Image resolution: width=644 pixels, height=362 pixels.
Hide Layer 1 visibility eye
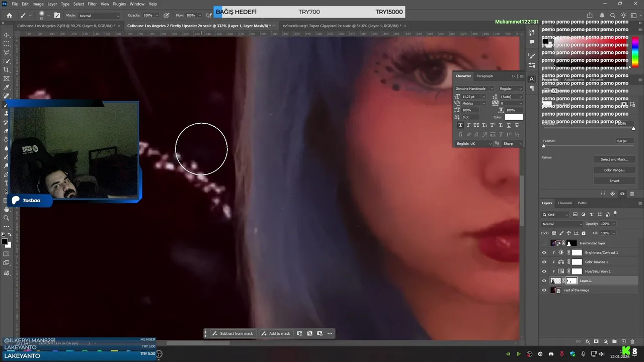(x=544, y=281)
